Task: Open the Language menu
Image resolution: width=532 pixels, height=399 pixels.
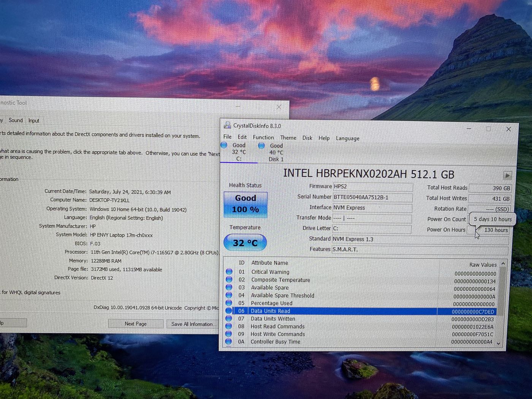Action: click(x=347, y=138)
